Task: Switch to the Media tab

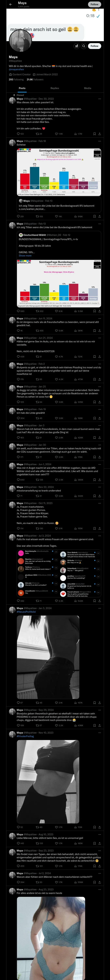Action: coord(88,88)
